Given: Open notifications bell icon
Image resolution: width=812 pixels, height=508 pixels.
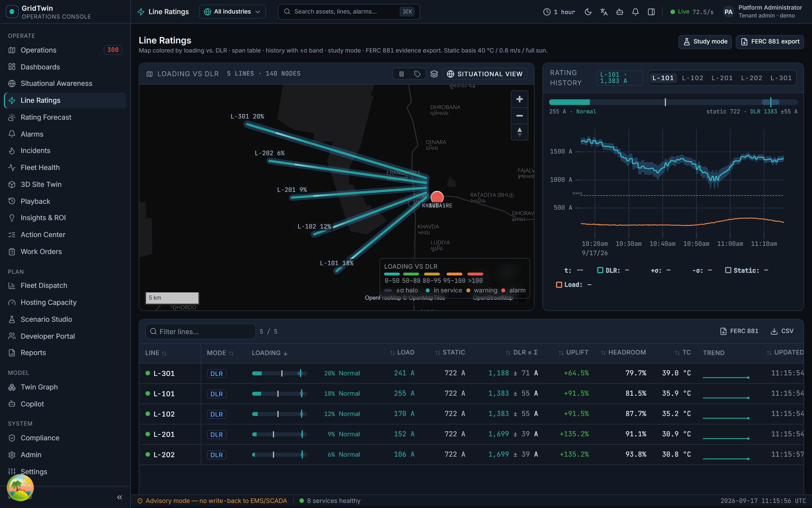Looking at the screenshot, I should pyautogui.click(x=635, y=12).
